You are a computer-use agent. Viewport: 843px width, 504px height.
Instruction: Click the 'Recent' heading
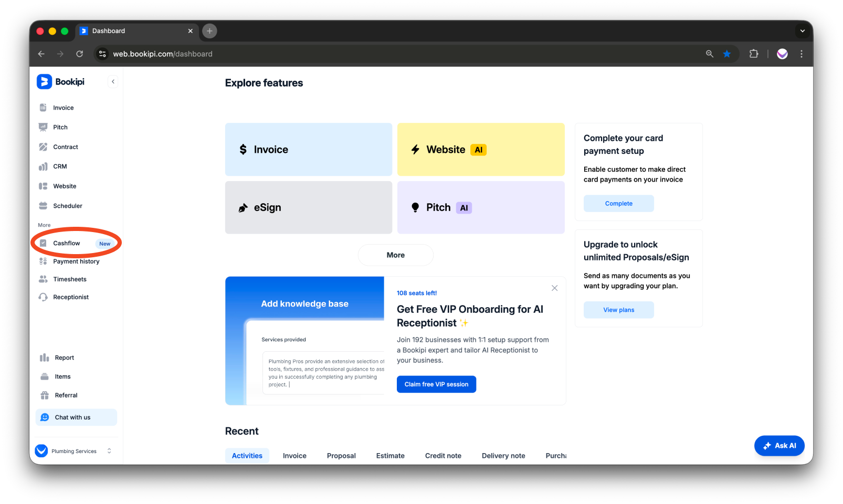(242, 431)
